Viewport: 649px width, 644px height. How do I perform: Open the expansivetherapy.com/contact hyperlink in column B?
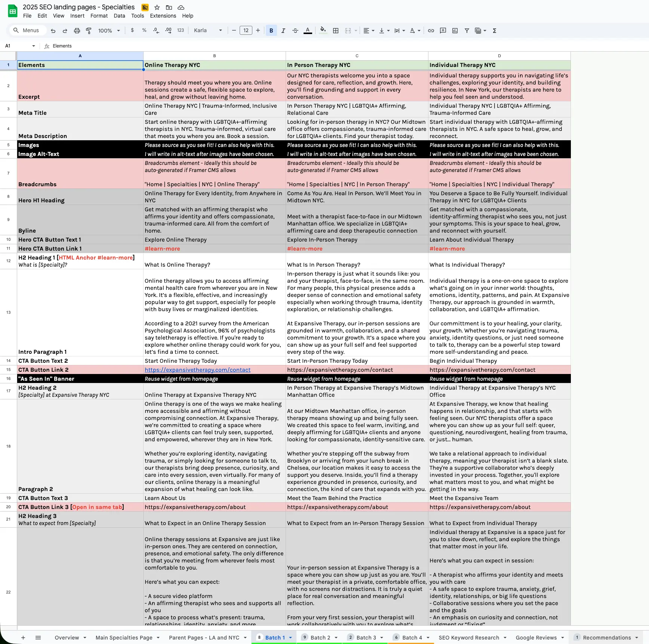(197, 370)
